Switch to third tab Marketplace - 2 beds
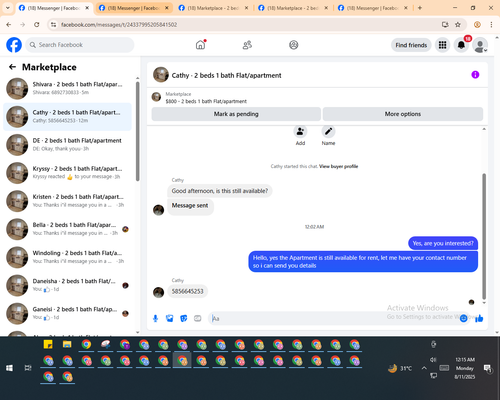500x400 pixels. click(213, 8)
